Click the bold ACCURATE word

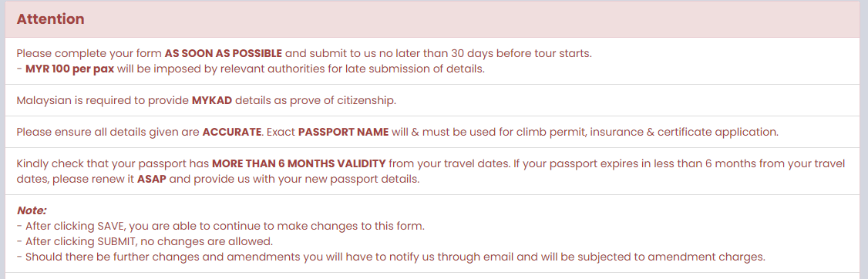[232, 133]
